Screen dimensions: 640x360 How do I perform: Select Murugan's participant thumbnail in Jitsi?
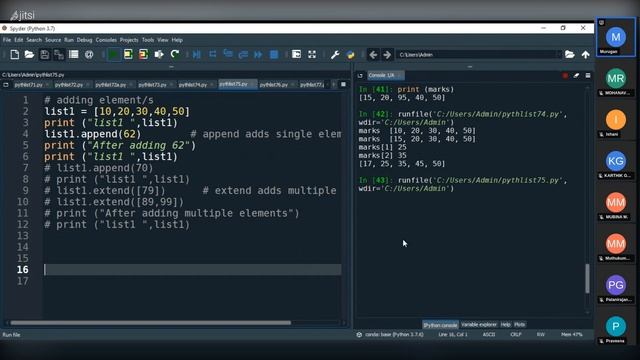coord(616,37)
